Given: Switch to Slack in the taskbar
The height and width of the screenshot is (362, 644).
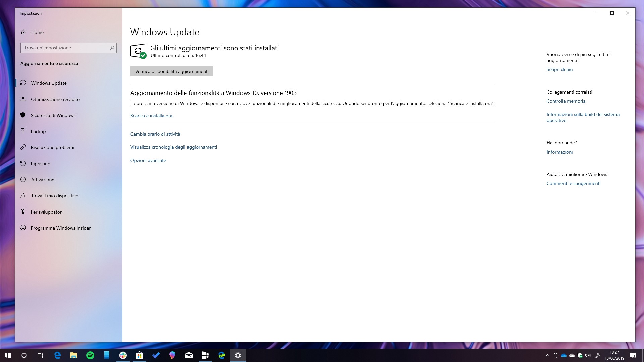Looking at the screenshot, I should (123, 355).
